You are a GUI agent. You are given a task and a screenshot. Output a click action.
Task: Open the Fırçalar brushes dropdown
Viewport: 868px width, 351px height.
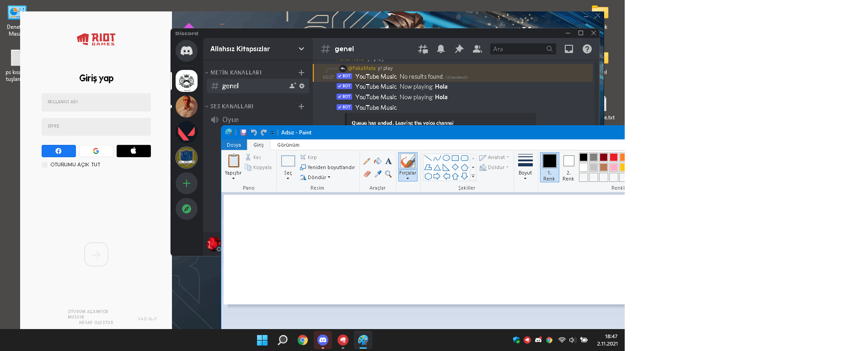pos(407,175)
